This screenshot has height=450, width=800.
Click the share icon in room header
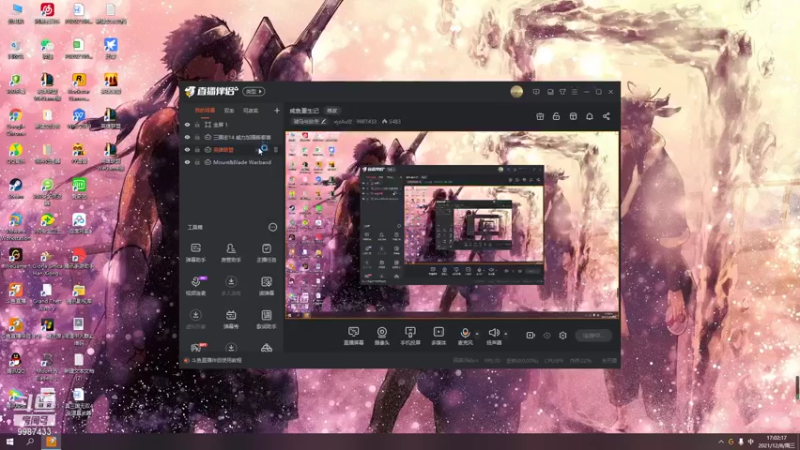coord(606,116)
